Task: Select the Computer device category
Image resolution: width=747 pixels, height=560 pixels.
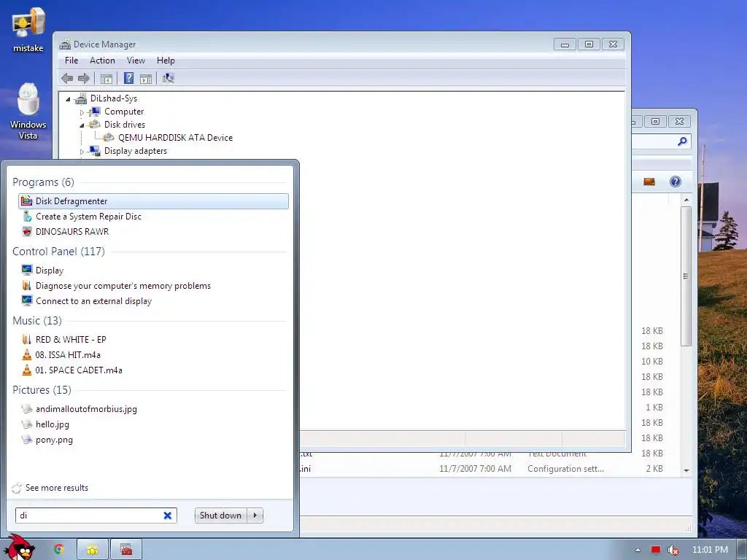Action: (124, 112)
